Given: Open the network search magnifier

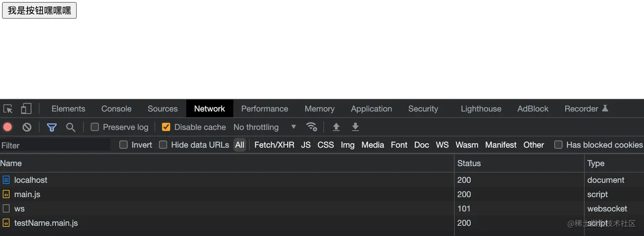Looking at the screenshot, I should pyautogui.click(x=71, y=127).
